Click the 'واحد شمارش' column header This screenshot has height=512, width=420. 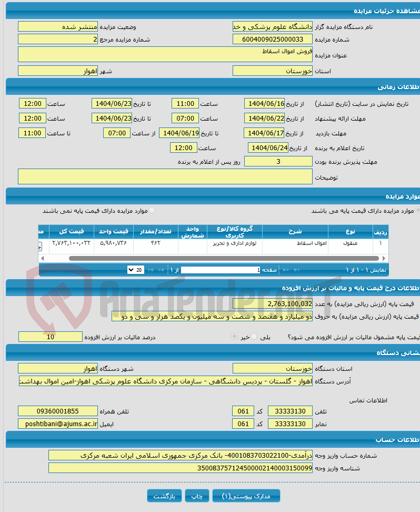point(193,232)
